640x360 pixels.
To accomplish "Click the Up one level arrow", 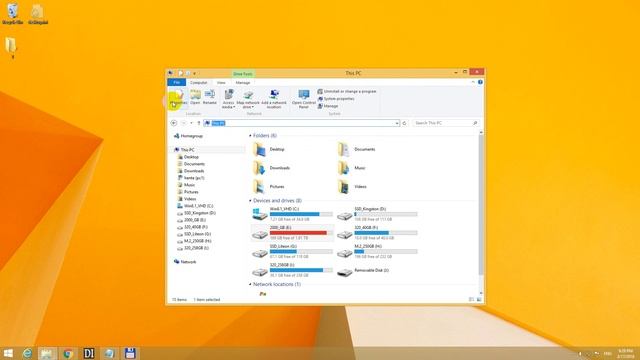I will [199, 123].
